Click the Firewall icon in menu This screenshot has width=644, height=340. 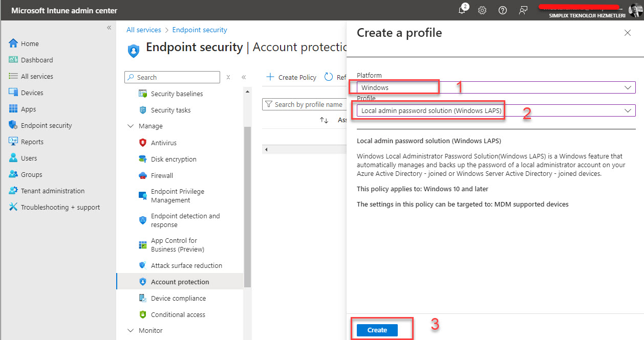pyautogui.click(x=143, y=175)
